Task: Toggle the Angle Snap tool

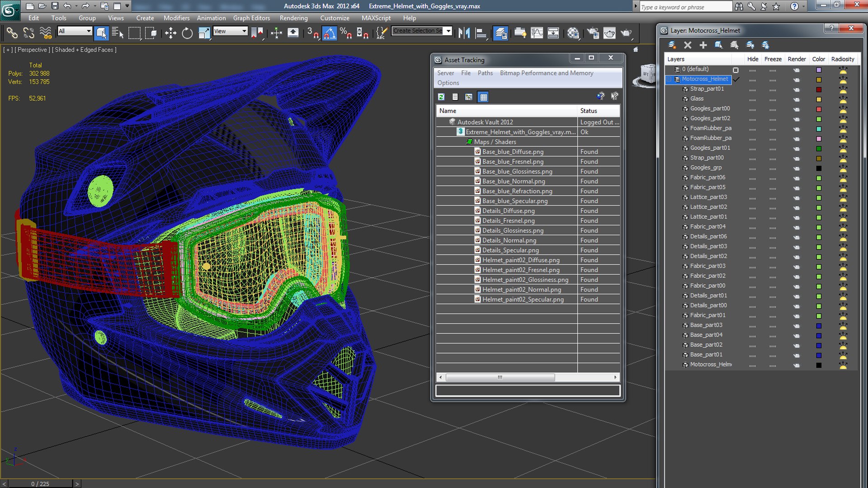Action: pyautogui.click(x=330, y=33)
